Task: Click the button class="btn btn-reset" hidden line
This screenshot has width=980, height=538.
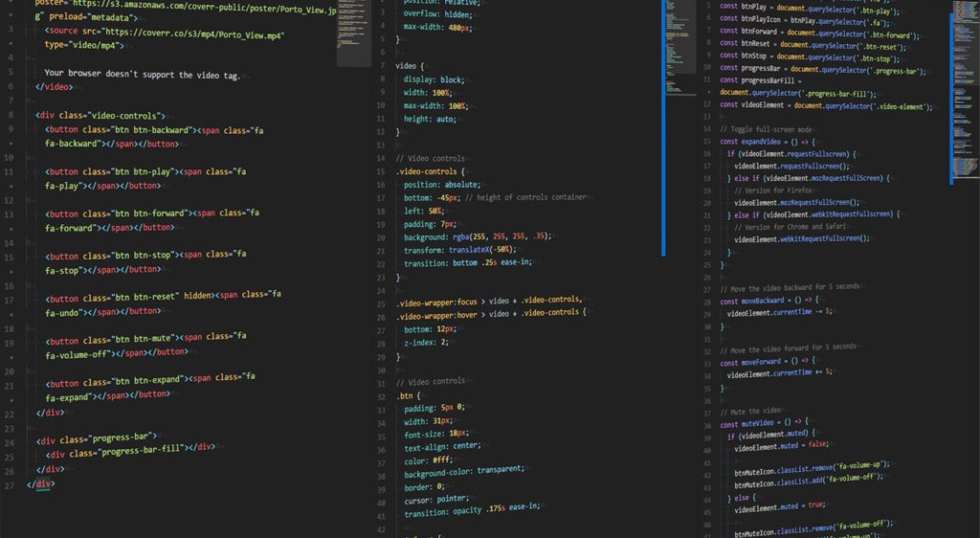Action: click(163, 296)
